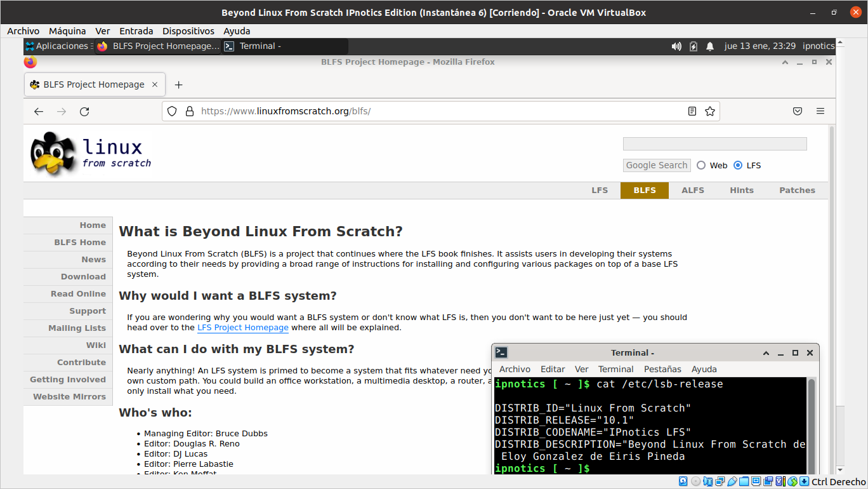Image resolution: width=868 pixels, height=489 pixels.
Task: Click the site search text field
Action: click(x=714, y=144)
